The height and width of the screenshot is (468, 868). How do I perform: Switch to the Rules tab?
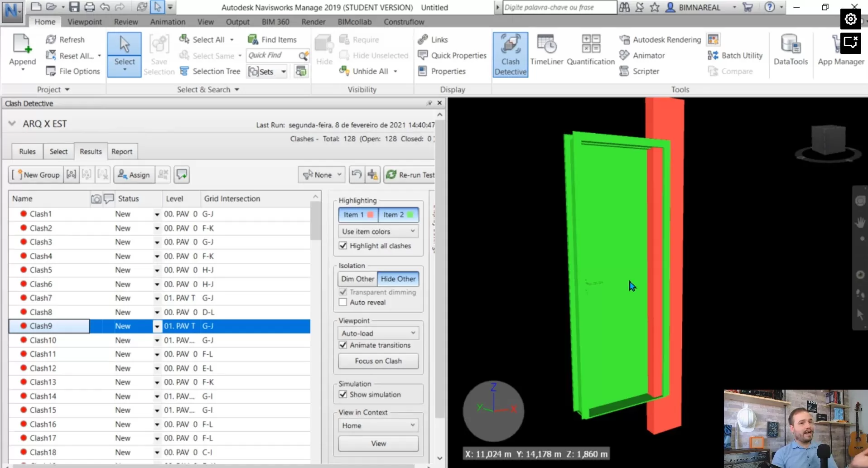tap(27, 151)
